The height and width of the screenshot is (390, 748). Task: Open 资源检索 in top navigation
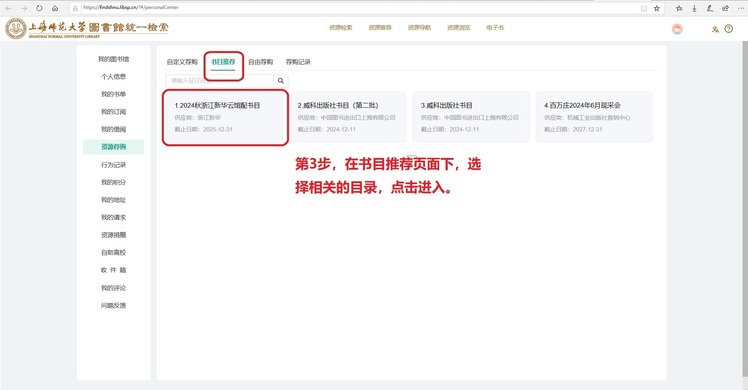[341, 28]
